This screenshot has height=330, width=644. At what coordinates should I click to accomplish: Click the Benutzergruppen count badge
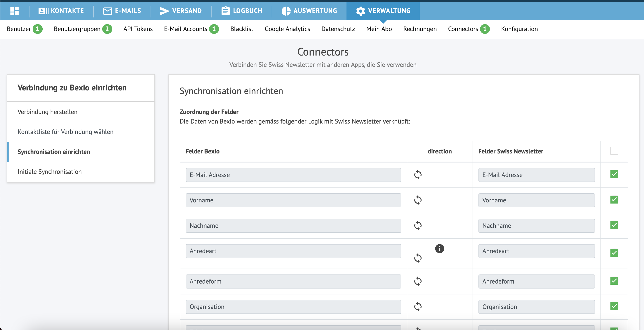107,29
